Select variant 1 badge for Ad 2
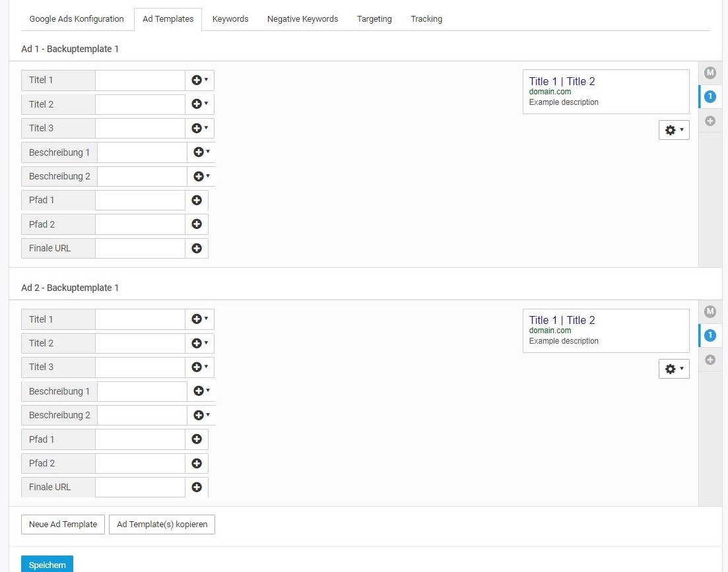Viewport: 728px width, 572px height. click(x=710, y=335)
